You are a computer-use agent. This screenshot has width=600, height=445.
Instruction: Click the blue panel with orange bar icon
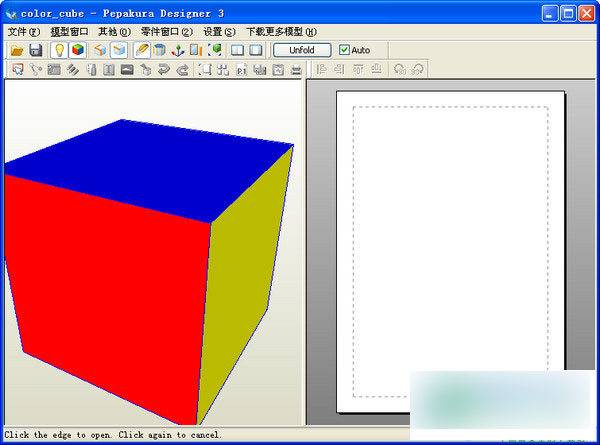click(196, 50)
